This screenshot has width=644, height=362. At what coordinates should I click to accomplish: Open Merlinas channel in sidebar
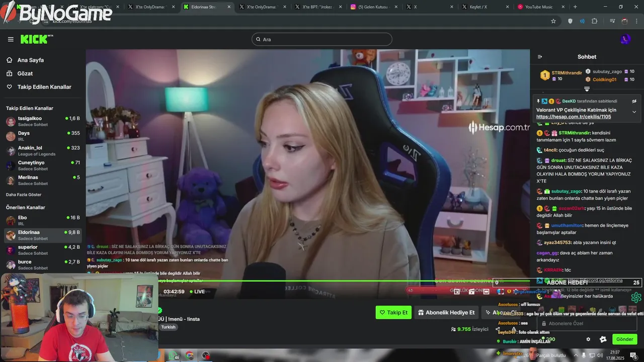43,180
